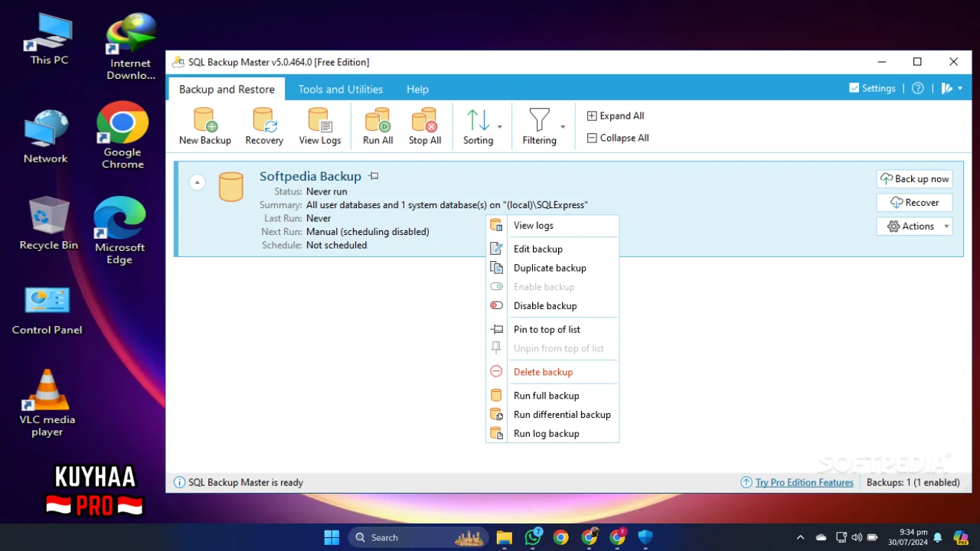Open the Recycle Bin desktop icon
Screen dimensions: 980x551
pos(48,223)
